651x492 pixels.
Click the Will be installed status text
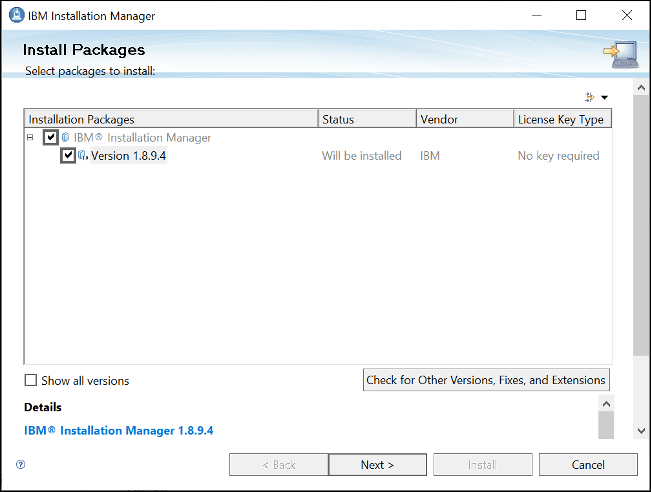tap(362, 156)
